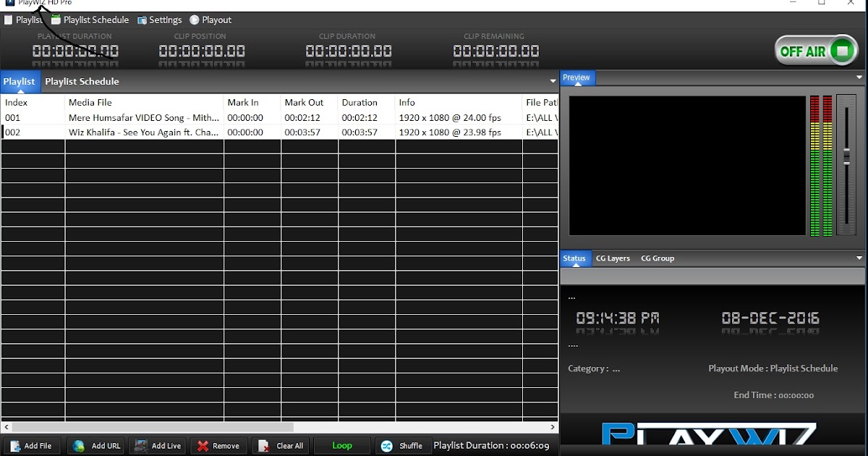868x456 pixels.
Task: Open the CG Group tab
Action: pos(657,258)
